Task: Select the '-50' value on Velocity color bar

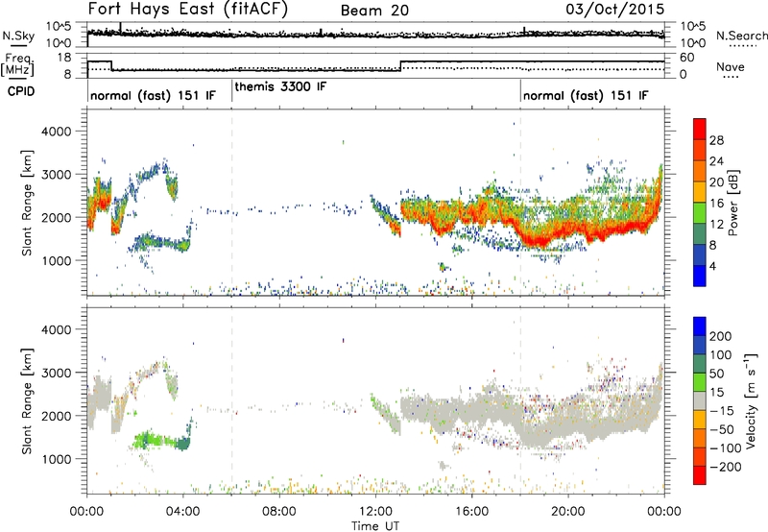Action: pyautogui.click(x=722, y=429)
